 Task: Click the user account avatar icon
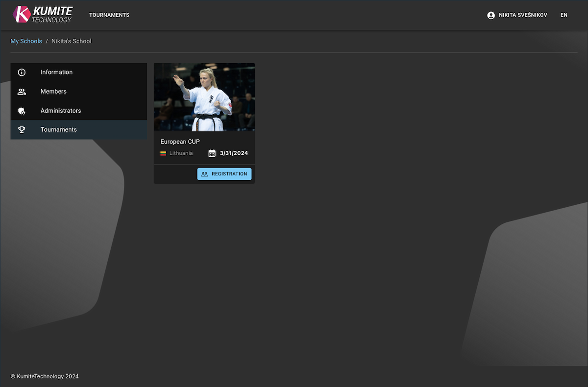click(x=491, y=15)
